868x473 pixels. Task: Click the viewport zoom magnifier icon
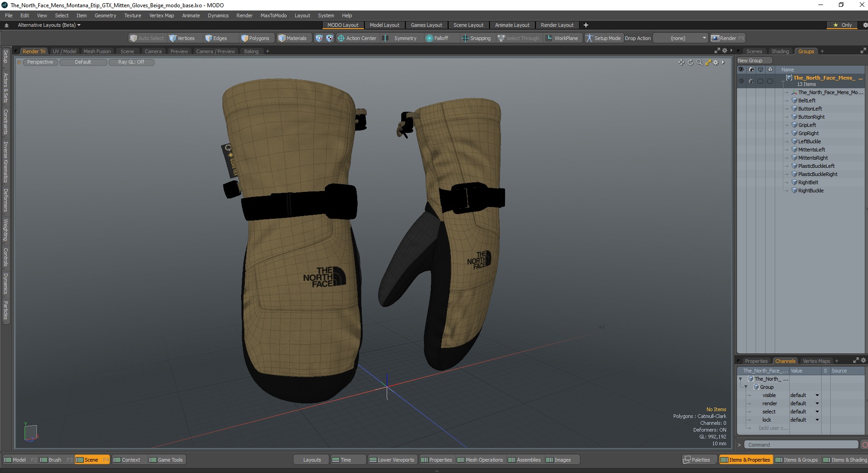point(699,62)
